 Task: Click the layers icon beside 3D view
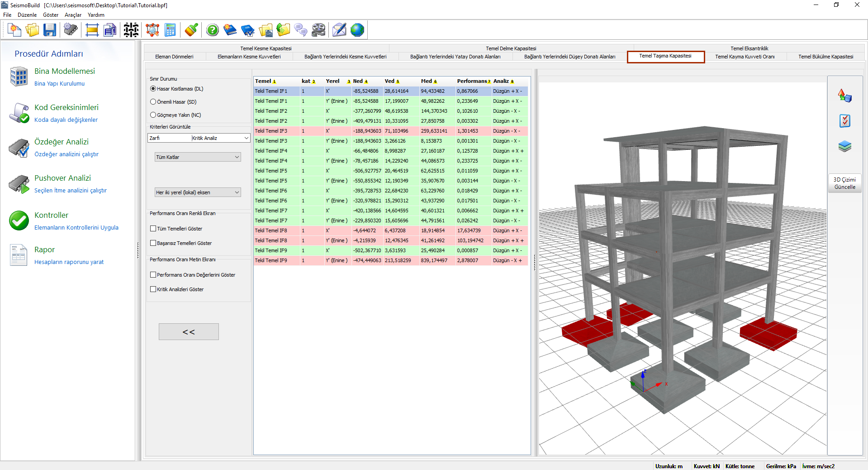[844, 146]
